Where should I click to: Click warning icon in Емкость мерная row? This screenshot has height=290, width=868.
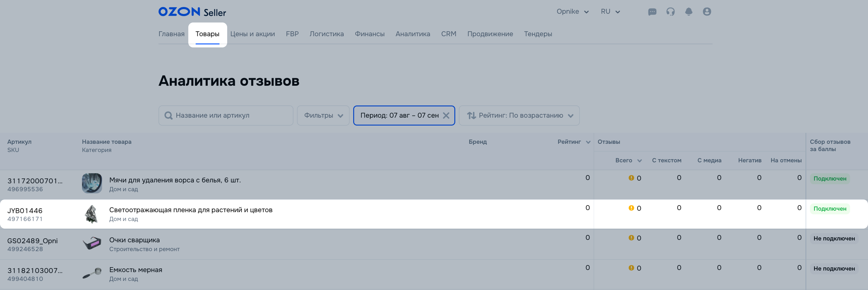point(631,268)
